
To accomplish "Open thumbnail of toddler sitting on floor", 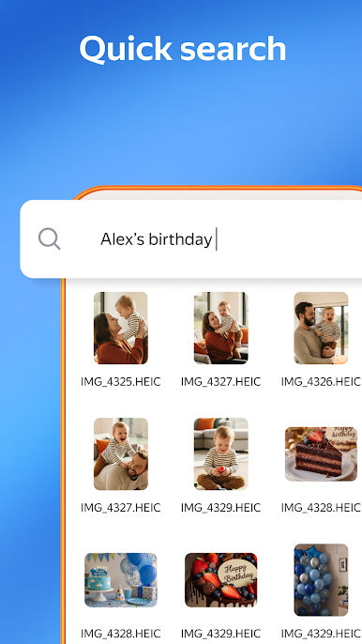I will (220, 453).
